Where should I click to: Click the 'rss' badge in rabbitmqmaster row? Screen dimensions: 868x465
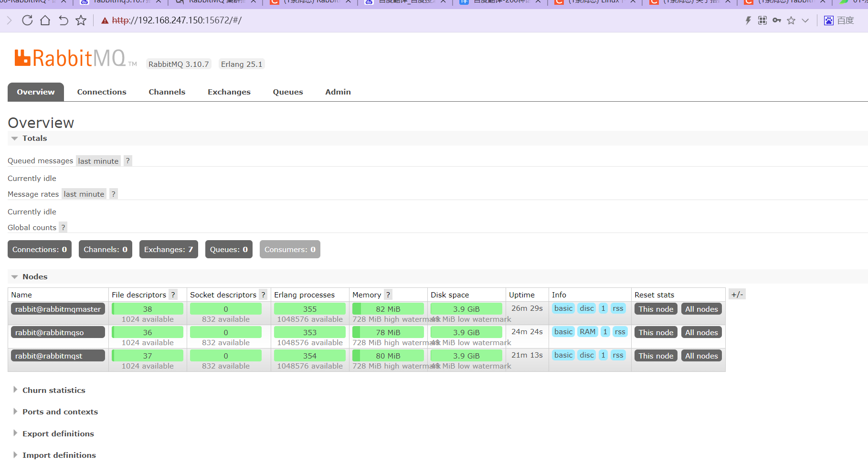click(x=618, y=308)
